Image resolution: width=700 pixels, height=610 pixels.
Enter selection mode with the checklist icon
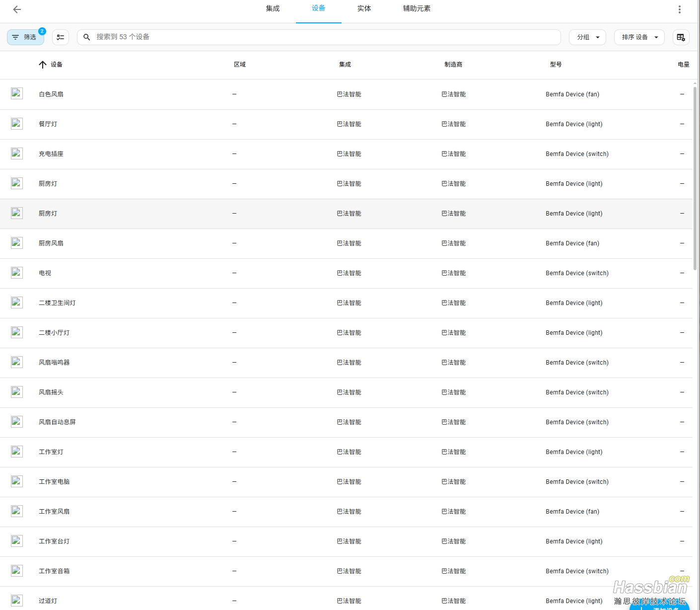pos(61,37)
